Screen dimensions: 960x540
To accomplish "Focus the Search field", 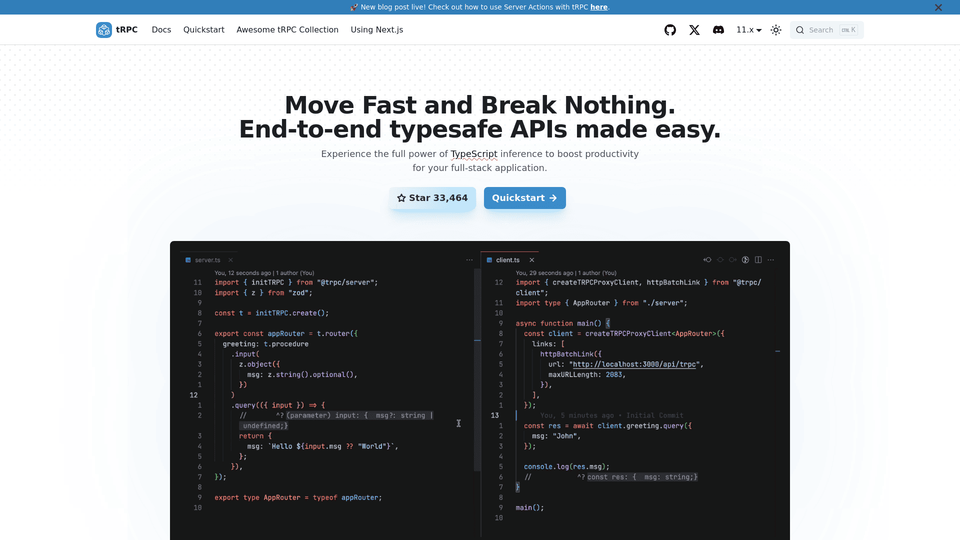I will pyautogui.click(x=827, y=30).
